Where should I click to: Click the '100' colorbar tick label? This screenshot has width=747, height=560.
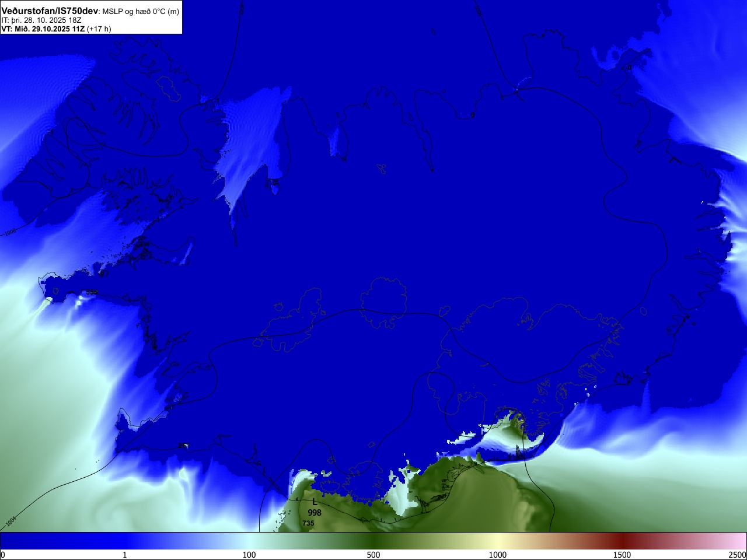pos(249,555)
